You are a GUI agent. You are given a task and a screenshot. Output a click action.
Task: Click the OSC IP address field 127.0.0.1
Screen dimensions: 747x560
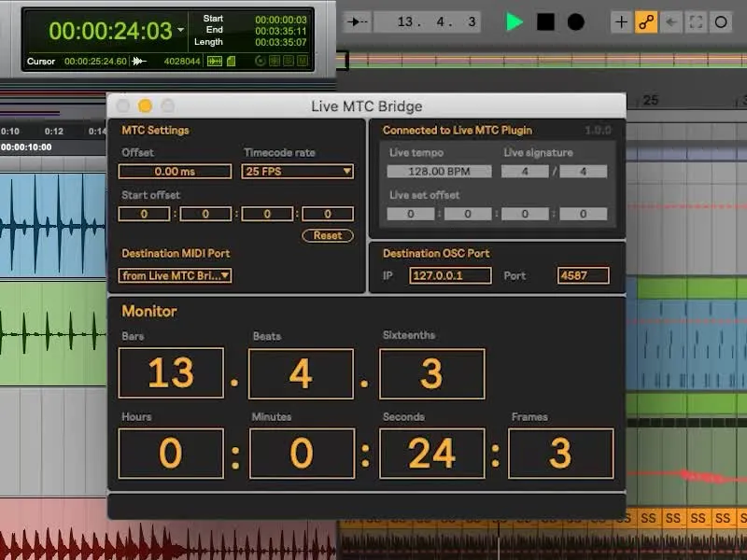coord(449,275)
